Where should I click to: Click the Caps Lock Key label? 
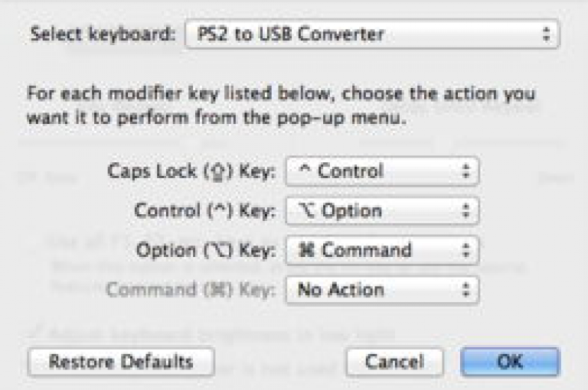click(191, 171)
